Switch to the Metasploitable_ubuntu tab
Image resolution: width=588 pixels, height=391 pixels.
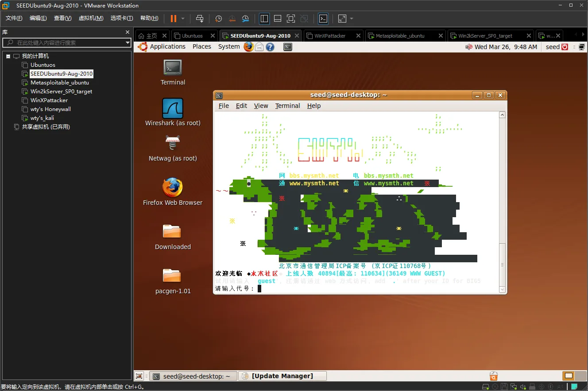point(400,36)
